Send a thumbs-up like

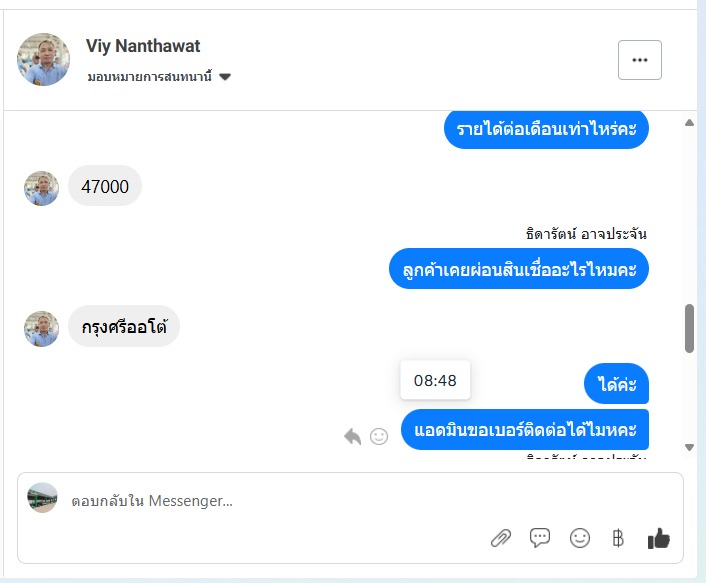point(658,538)
